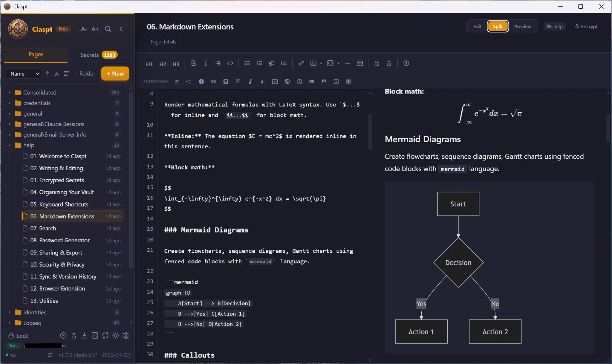Open the code block language dropdown arrow
Image resolution: width=612 pixels, height=364 pixels.
pos(338,63)
